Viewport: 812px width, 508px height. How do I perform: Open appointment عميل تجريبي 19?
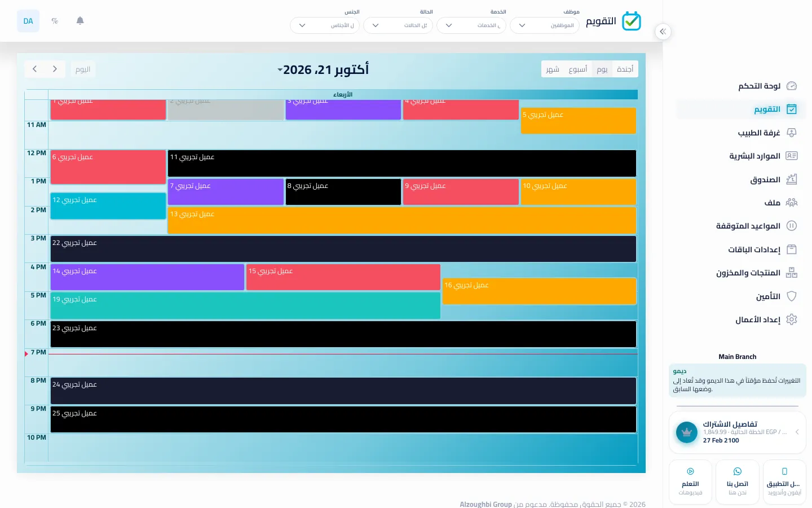(245, 305)
